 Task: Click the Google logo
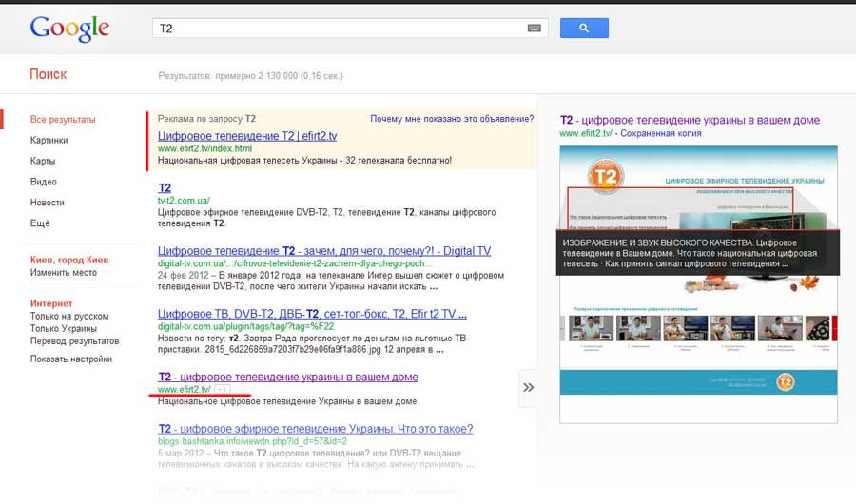pyautogui.click(x=69, y=28)
